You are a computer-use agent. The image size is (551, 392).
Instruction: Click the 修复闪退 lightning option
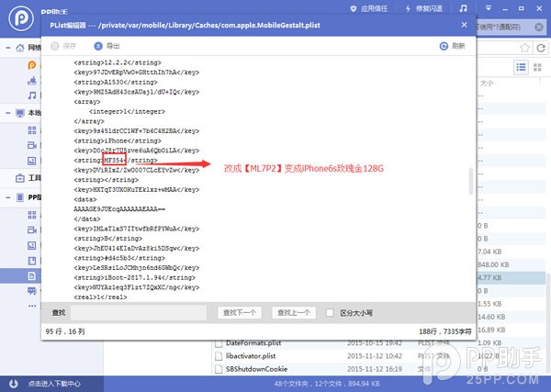click(x=423, y=8)
